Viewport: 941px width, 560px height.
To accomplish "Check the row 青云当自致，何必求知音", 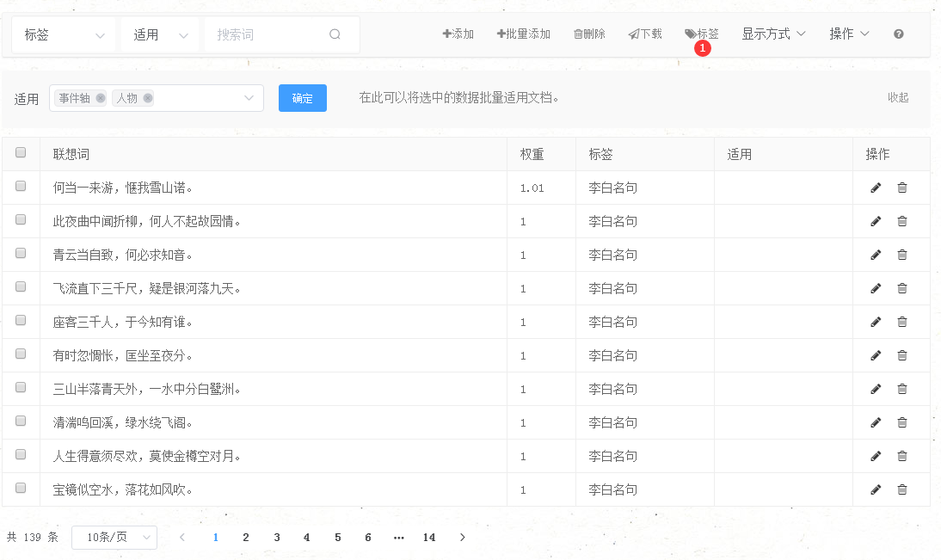I will [x=21, y=253].
